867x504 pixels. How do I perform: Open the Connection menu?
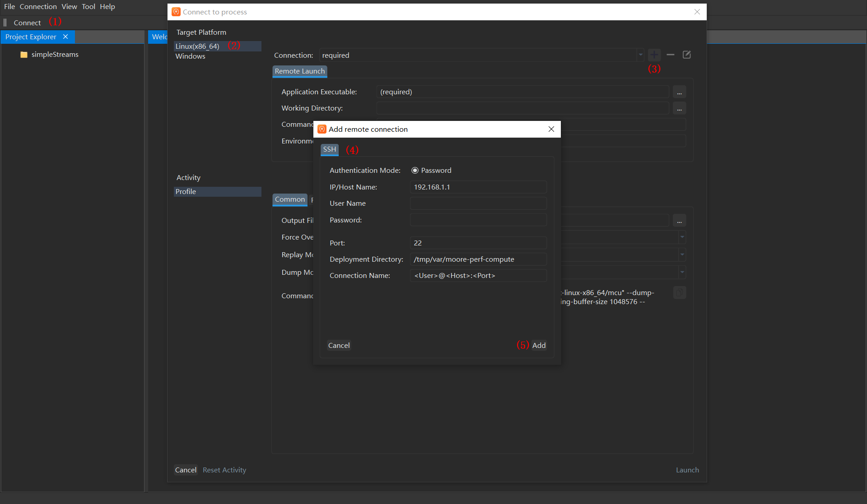(38, 7)
